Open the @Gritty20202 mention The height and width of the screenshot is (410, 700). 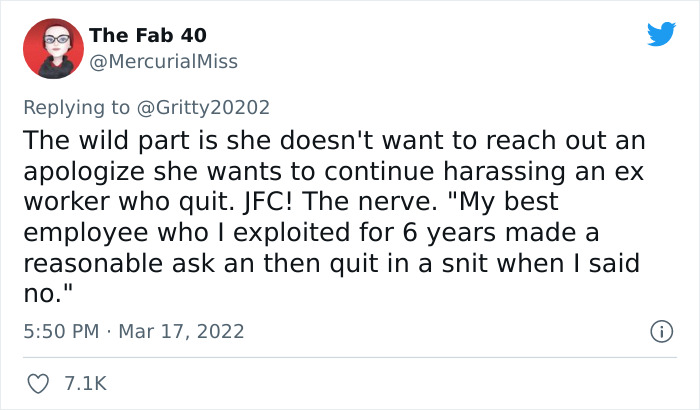[x=203, y=108]
